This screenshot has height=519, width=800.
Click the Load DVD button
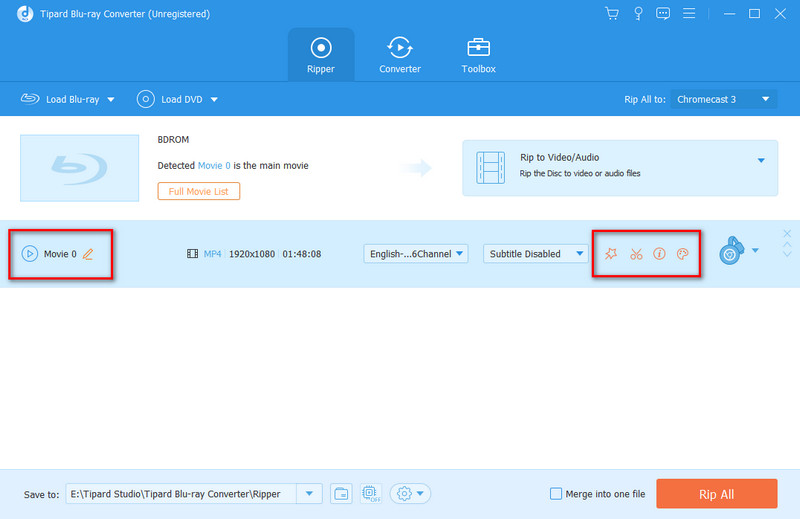point(170,99)
